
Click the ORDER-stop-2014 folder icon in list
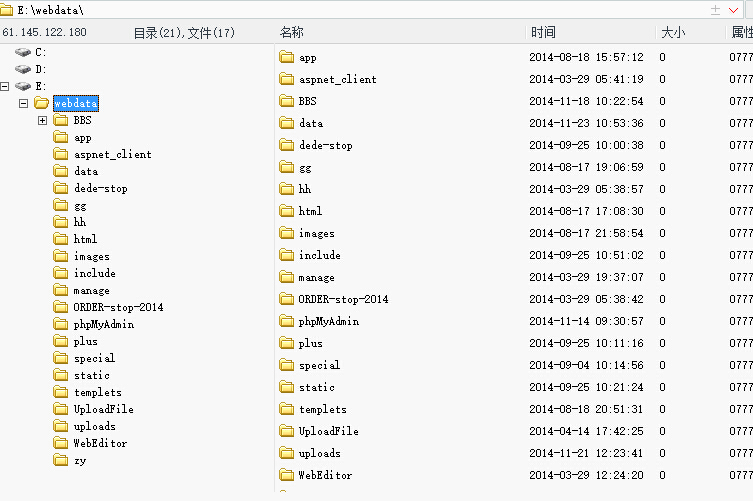(287, 299)
